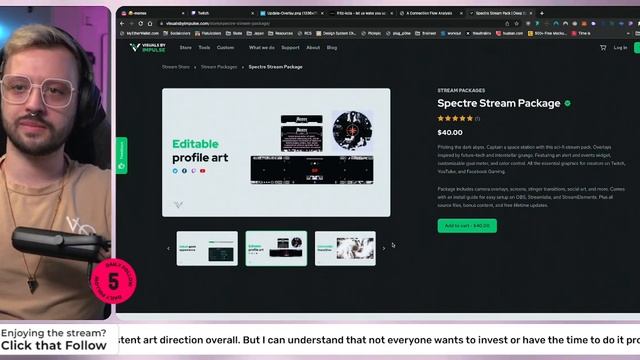
Task: Click the browser home icon
Action: [x=150, y=24]
